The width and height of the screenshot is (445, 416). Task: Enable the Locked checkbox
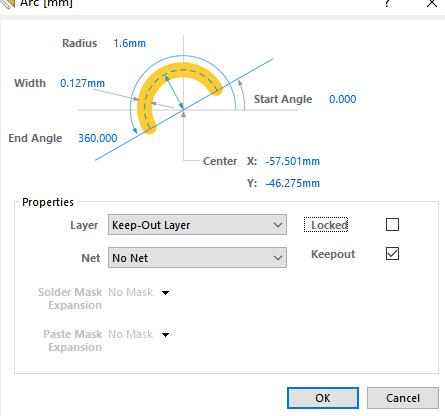pyautogui.click(x=392, y=224)
